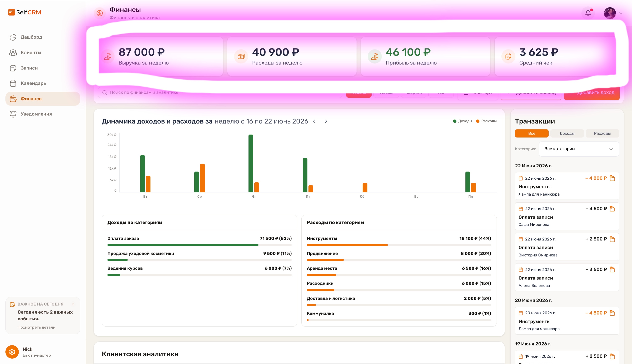Click the gear icon beside Nick
632x364 pixels.
(12, 352)
